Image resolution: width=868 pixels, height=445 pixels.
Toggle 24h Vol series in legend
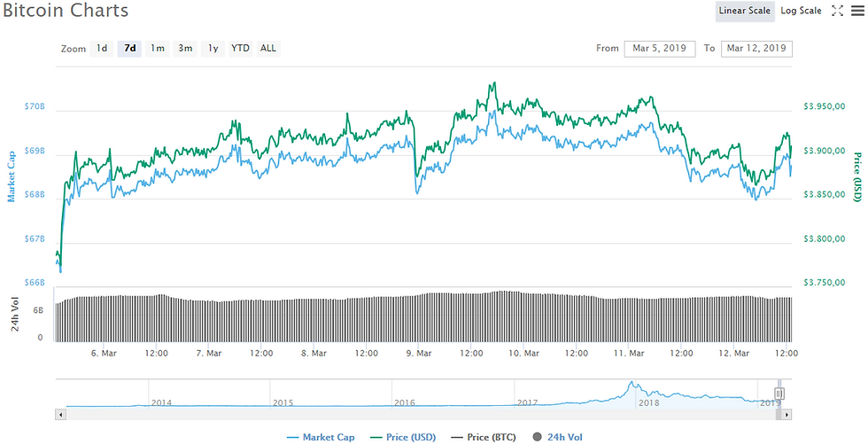(x=557, y=438)
